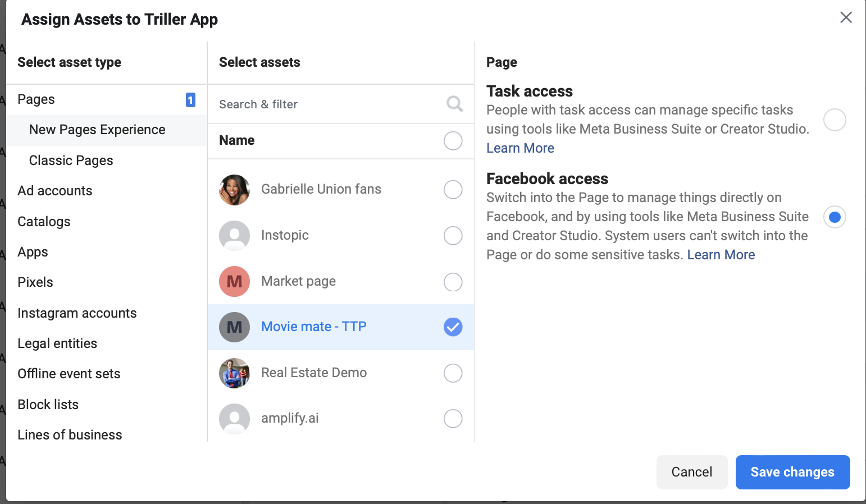Screen dimensions: 866x504
Task: Select the Facebook access radio button
Action: 835,217
